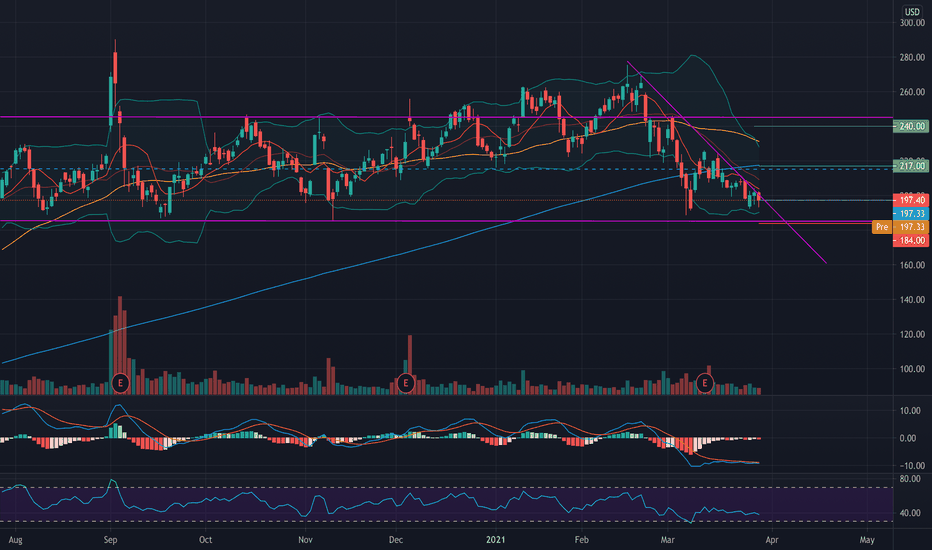
Task: Click the MACD 10.00 scale label
Action: click(x=911, y=410)
